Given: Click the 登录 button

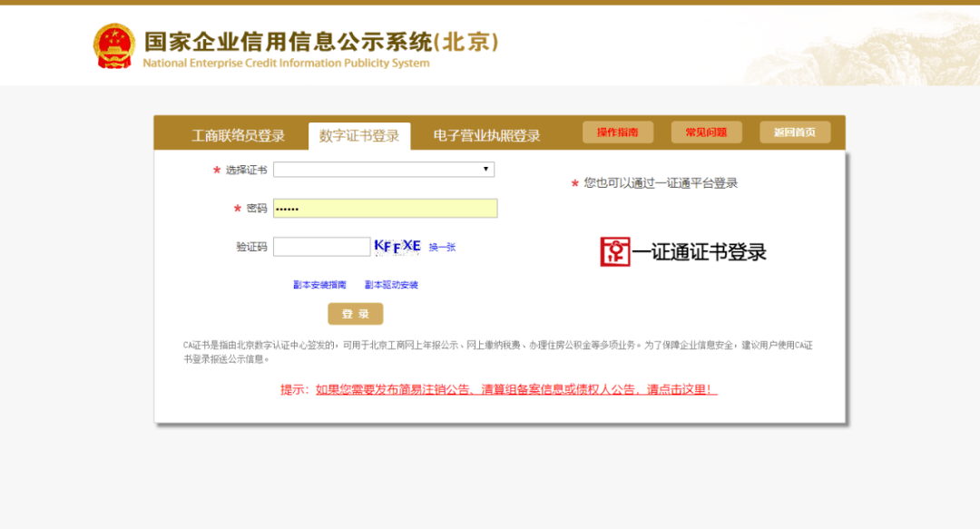Looking at the screenshot, I should click(355, 314).
